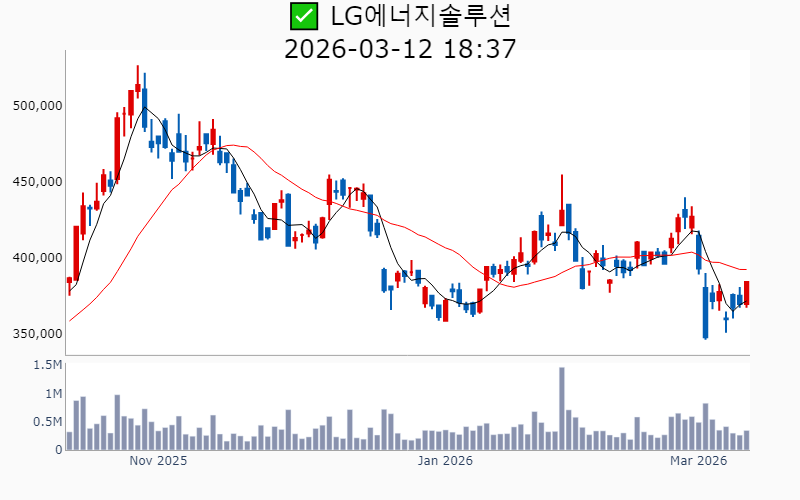This screenshot has height=500, width=800.
Task: Click the Nov 2025 date axis label
Action: point(158,461)
